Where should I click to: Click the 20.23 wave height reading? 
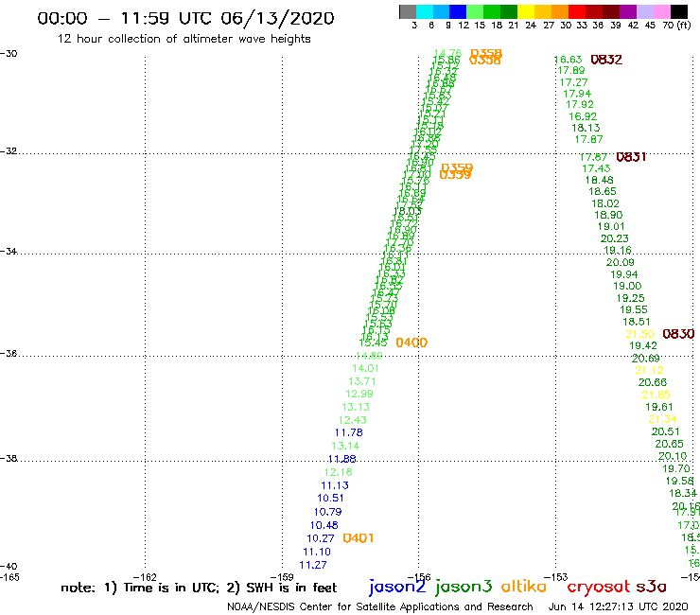tap(614, 238)
